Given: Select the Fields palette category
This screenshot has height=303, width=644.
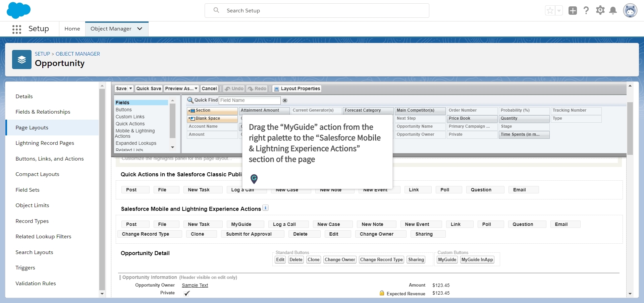Looking at the screenshot, I should pos(141,103).
